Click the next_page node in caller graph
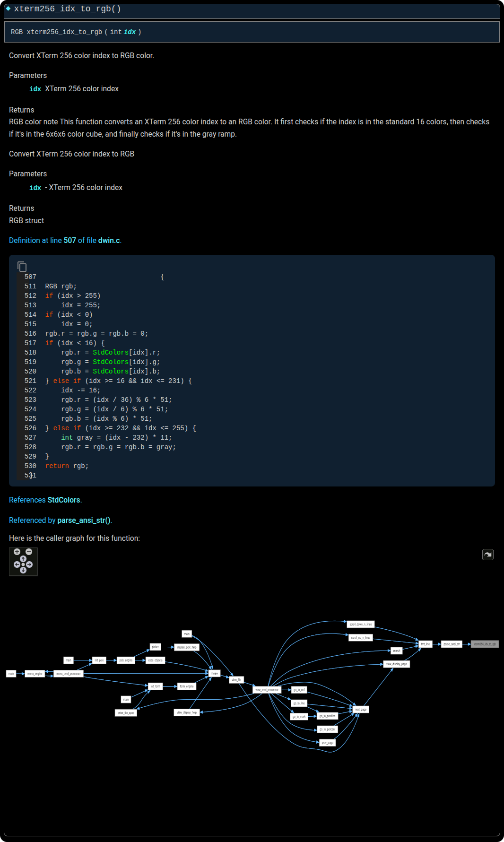This screenshot has width=504, height=842. [360, 710]
